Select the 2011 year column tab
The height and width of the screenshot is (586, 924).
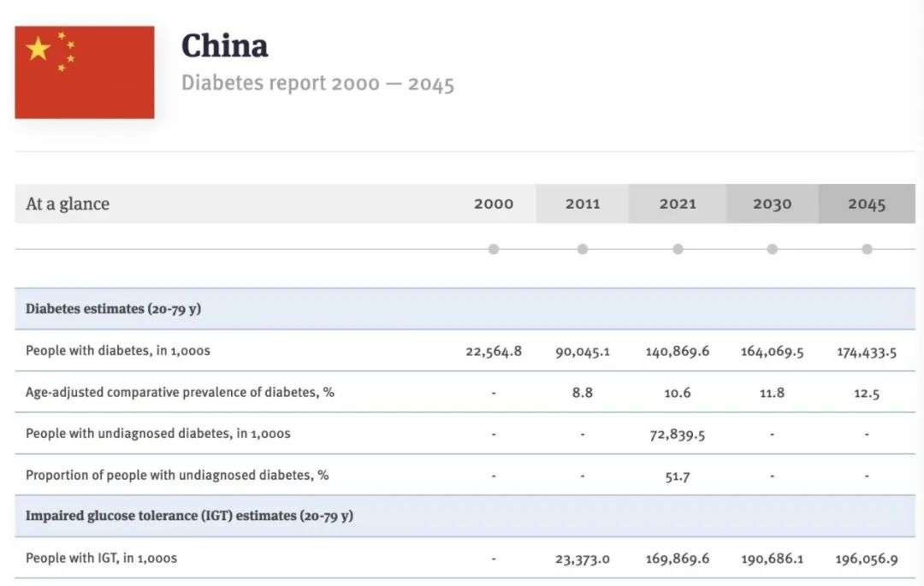pos(583,204)
